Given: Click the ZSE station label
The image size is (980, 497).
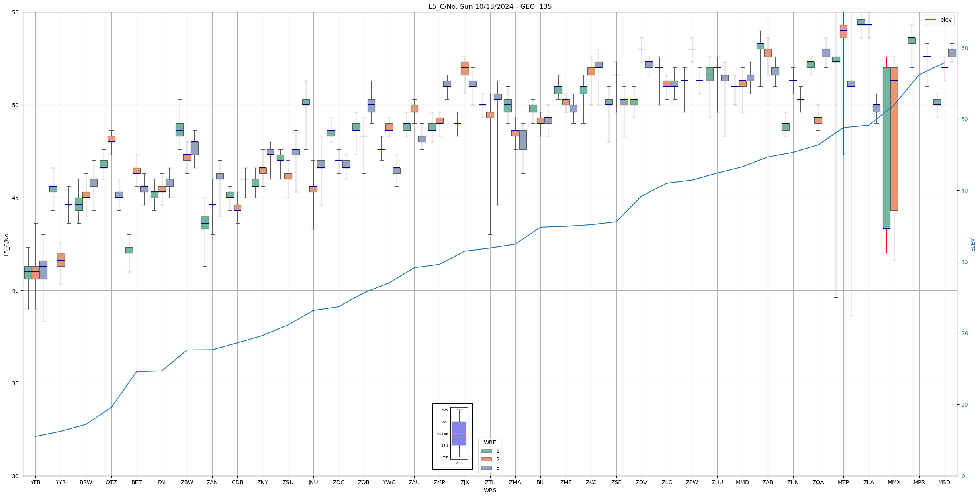Looking at the screenshot, I should 616,482.
